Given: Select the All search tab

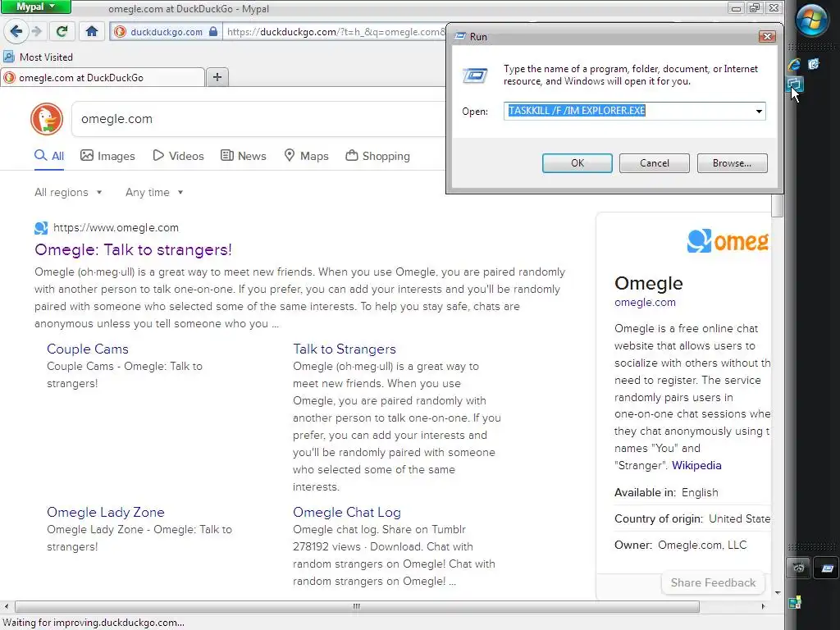Looking at the screenshot, I should point(49,156).
